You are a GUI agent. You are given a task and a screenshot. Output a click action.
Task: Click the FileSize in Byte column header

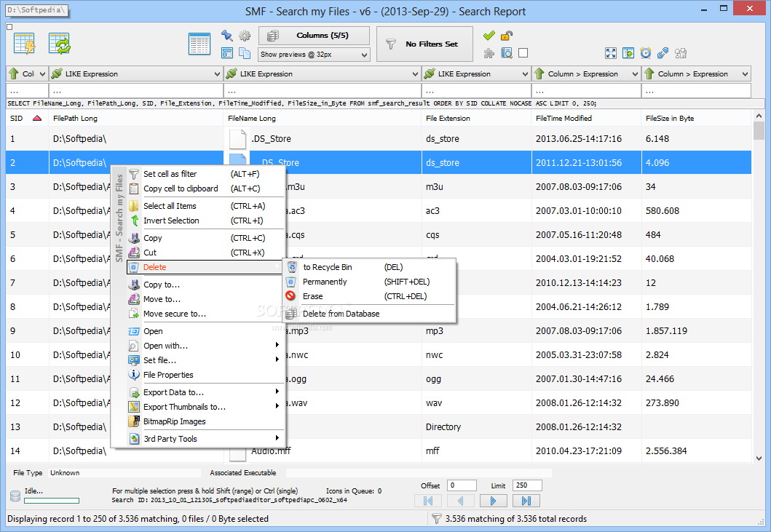[x=696, y=118]
